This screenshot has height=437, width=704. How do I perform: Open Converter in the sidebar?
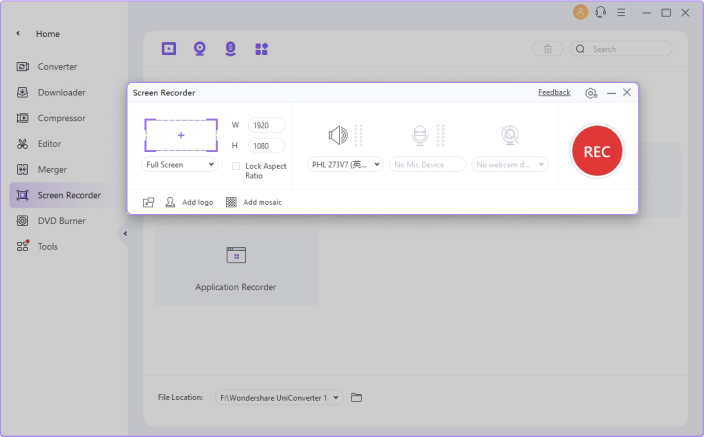point(57,67)
